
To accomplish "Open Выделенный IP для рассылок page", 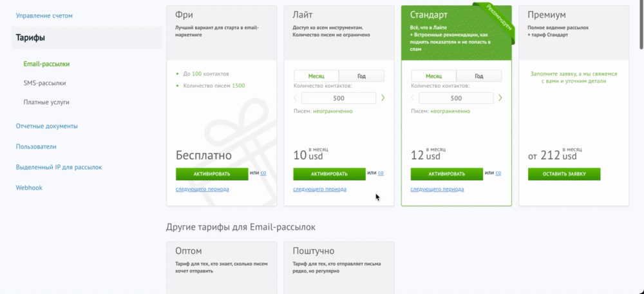I will coord(59,168).
